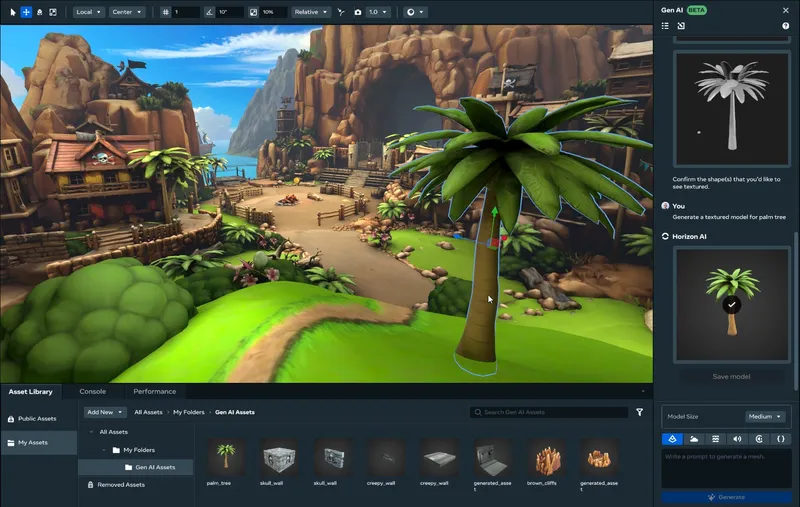The image size is (800, 507).
Task: Open the Gen AI history list icon
Action: point(666,25)
